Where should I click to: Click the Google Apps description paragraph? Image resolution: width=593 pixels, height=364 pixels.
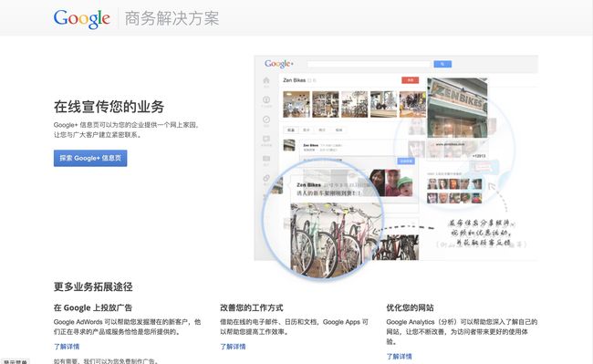(295, 327)
